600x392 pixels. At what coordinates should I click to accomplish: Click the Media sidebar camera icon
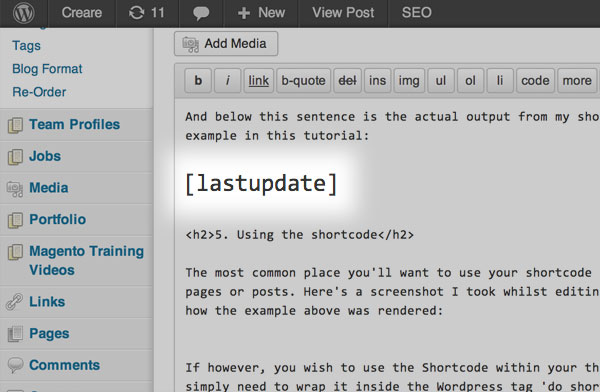point(15,189)
